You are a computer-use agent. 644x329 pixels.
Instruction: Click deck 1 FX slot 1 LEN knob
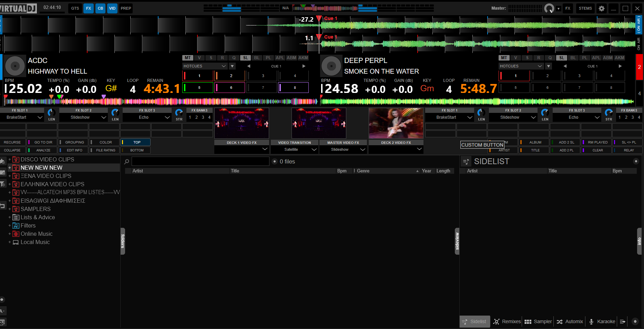tap(51, 113)
